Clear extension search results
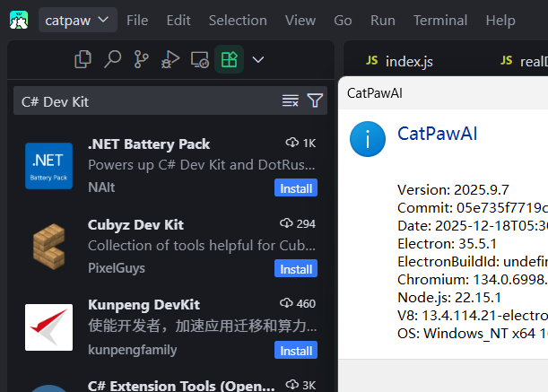The height and width of the screenshot is (392, 548). [290, 100]
